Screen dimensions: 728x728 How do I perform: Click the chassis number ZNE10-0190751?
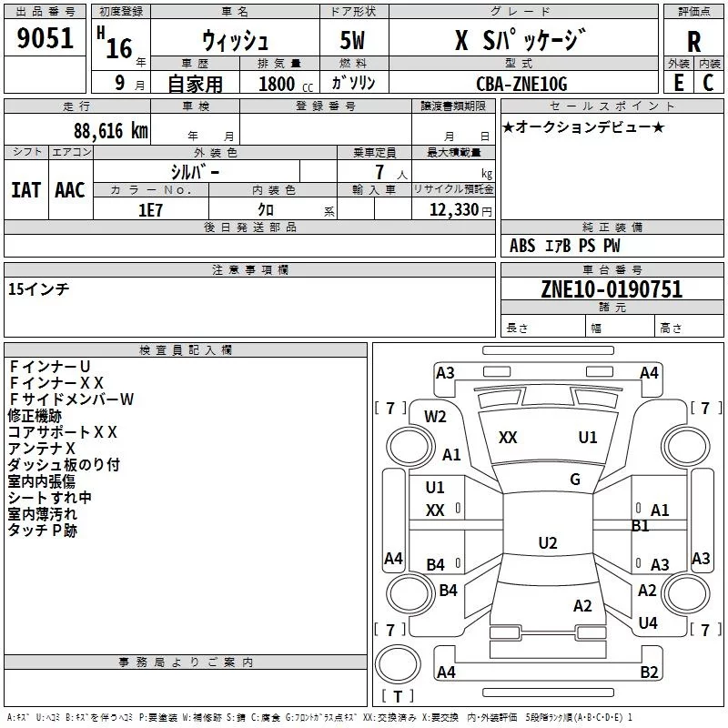612,289
